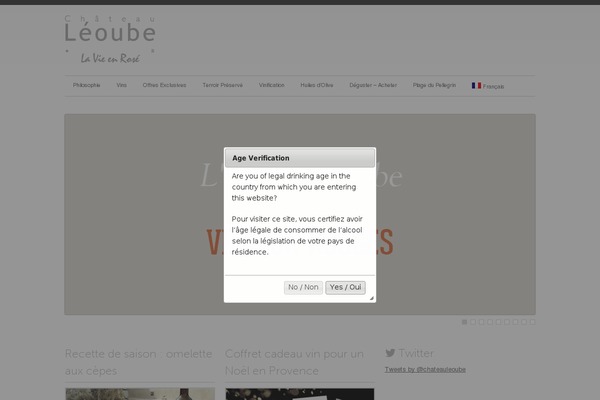Image resolution: width=600 pixels, height=400 pixels.
Task: Select the last slider pagination dot
Action: (x=532, y=322)
